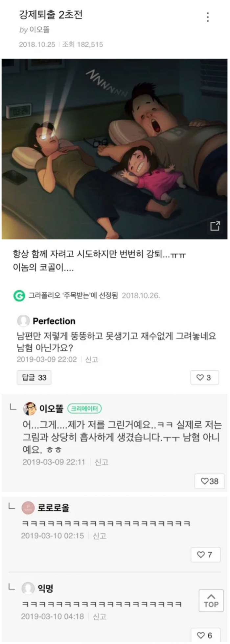The image size is (230, 644).
Task: Click Perfection's profile avatar
Action: (x=23, y=321)
